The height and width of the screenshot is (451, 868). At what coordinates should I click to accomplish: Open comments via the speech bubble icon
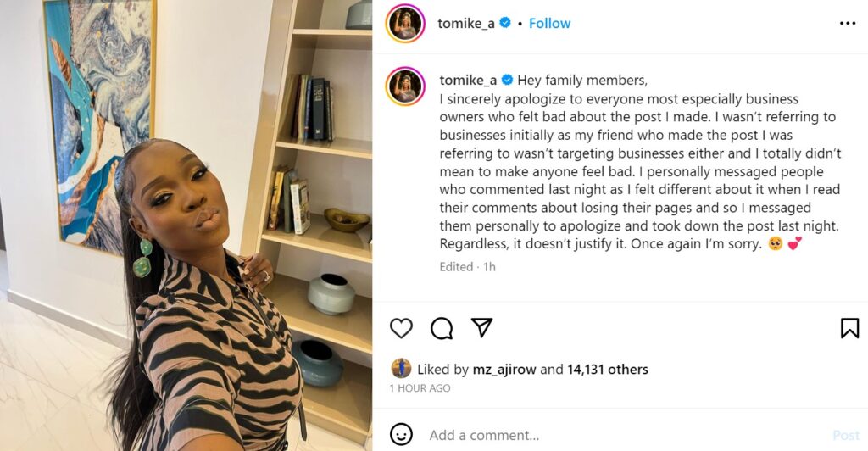pyautogui.click(x=441, y=328)
